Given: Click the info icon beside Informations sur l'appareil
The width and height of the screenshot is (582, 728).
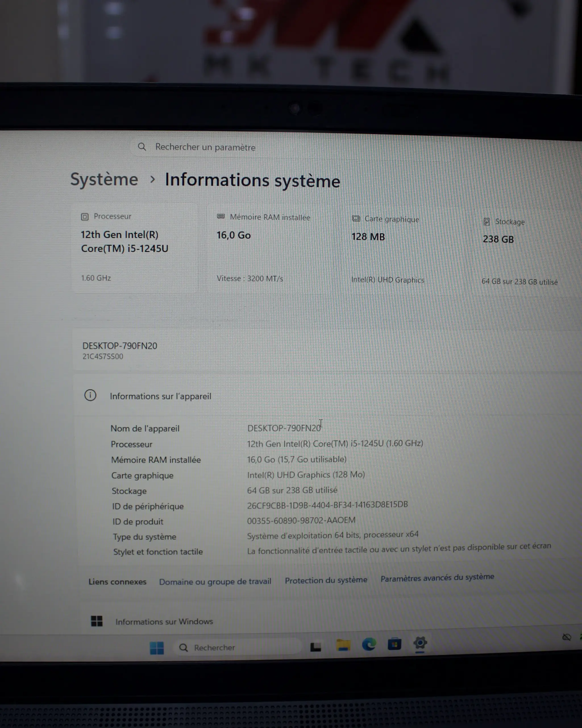Looking at the screenshot, I should tap(90, 395).
